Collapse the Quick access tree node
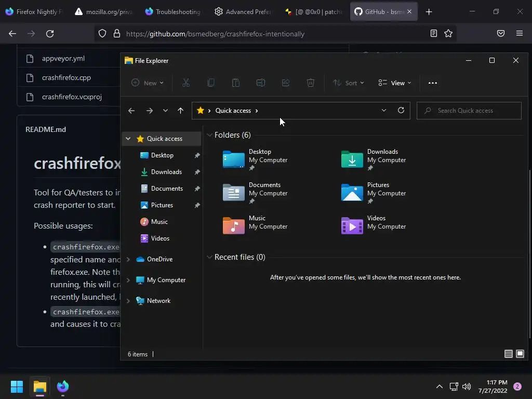The height and width of the screenshot is (399, 532). click(128, 138)
